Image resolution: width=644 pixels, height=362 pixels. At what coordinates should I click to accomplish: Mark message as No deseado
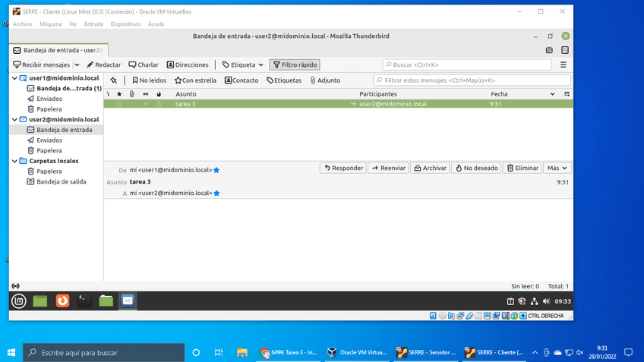pos(476,168)
